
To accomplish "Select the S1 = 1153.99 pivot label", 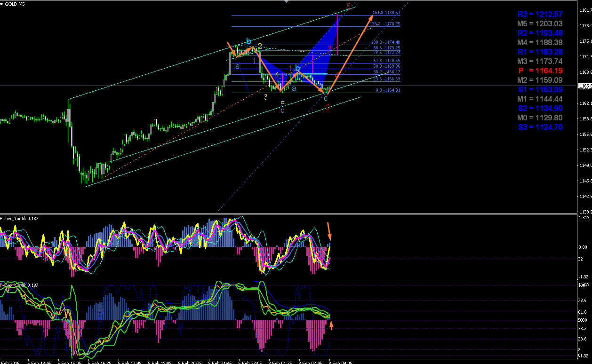I will point(540,90).
